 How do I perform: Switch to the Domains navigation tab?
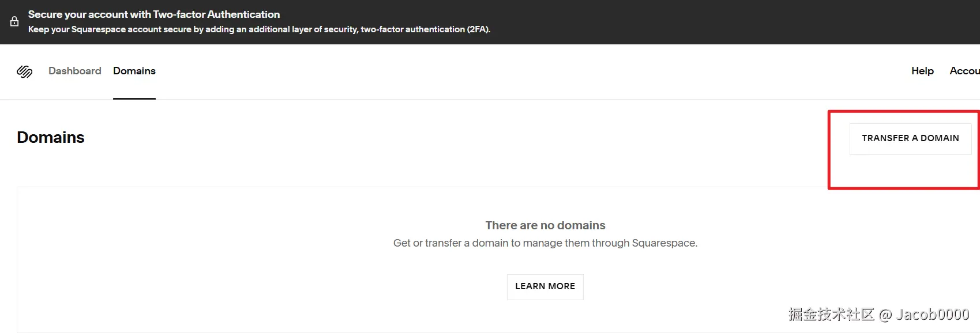(134, 71)
